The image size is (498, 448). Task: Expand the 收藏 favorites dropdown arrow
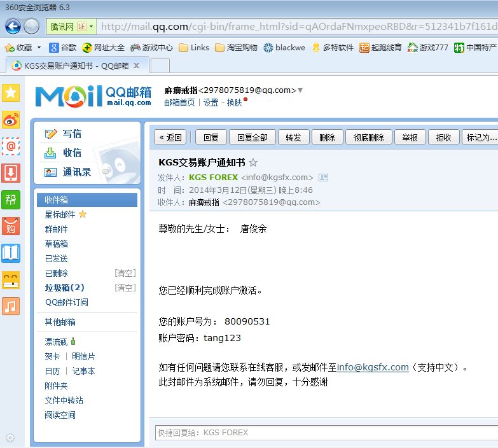point(39,48)
